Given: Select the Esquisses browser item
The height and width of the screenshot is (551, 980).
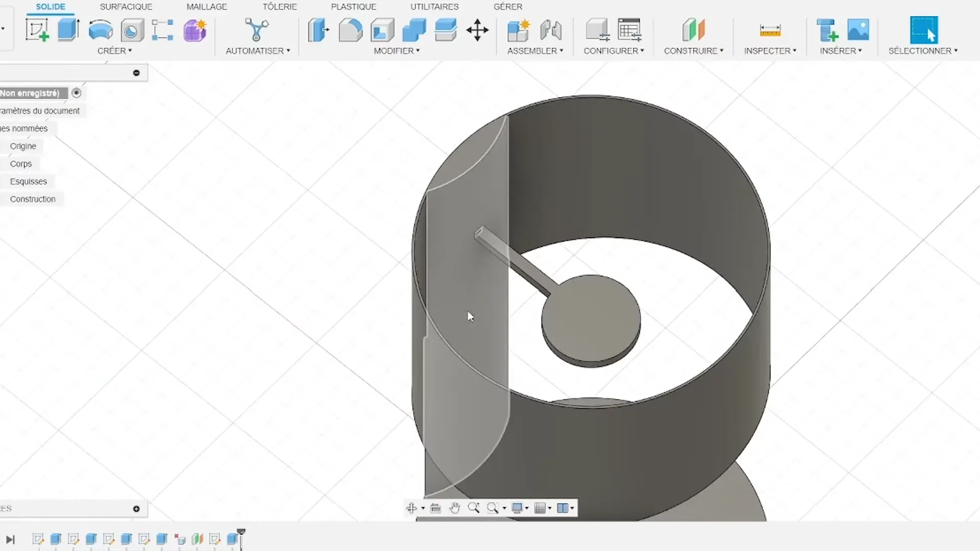Looking at the screenshot, I should [29, 182].
